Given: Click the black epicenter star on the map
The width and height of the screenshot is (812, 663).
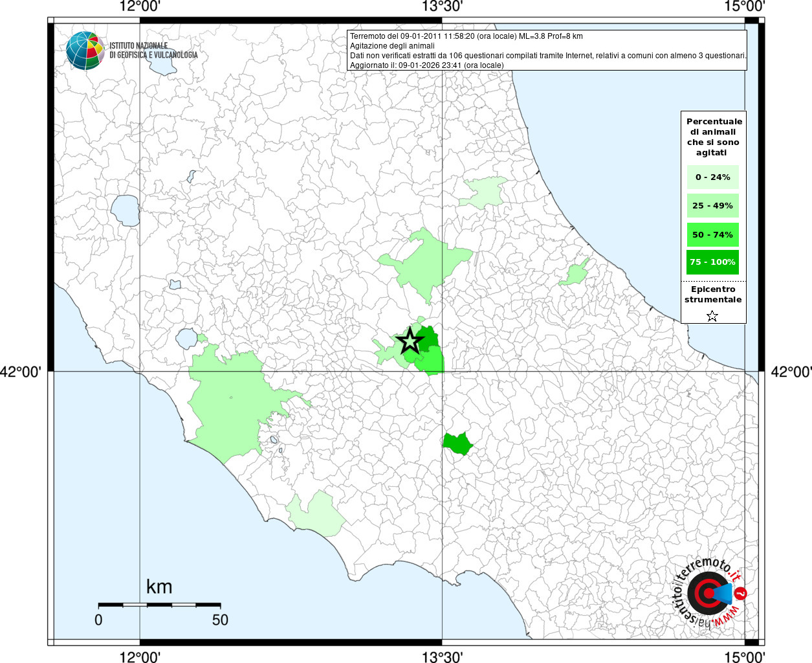Looking at the screenshot, I should 409,341.
